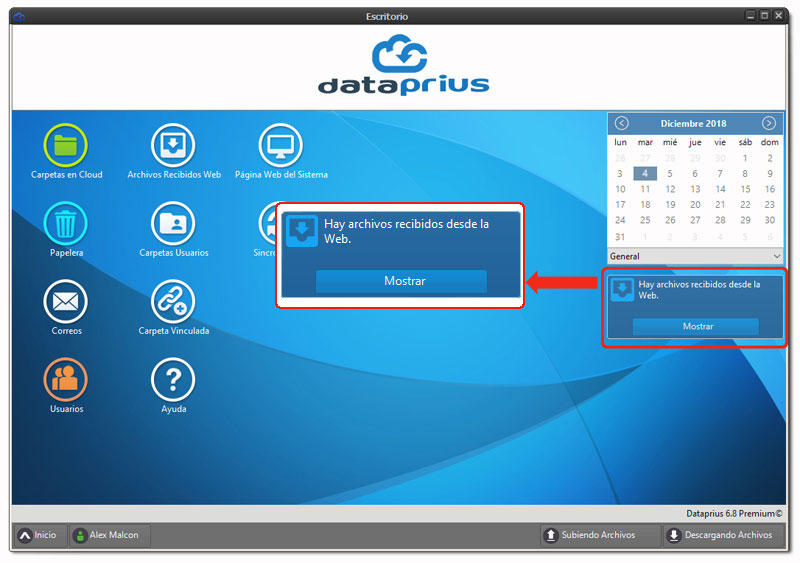Click the Dataprius 6.8 Premium label
Viewport: 800px width, 563px height.
pos(734,513)
